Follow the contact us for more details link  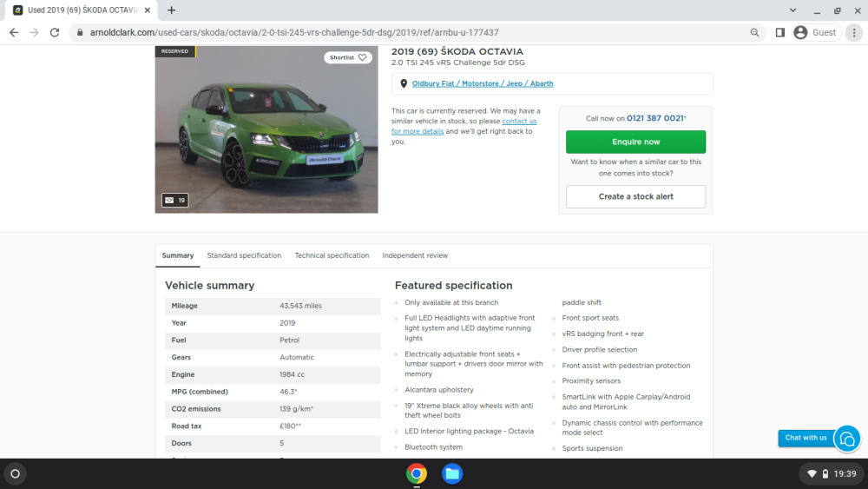[x=464, y=126]
